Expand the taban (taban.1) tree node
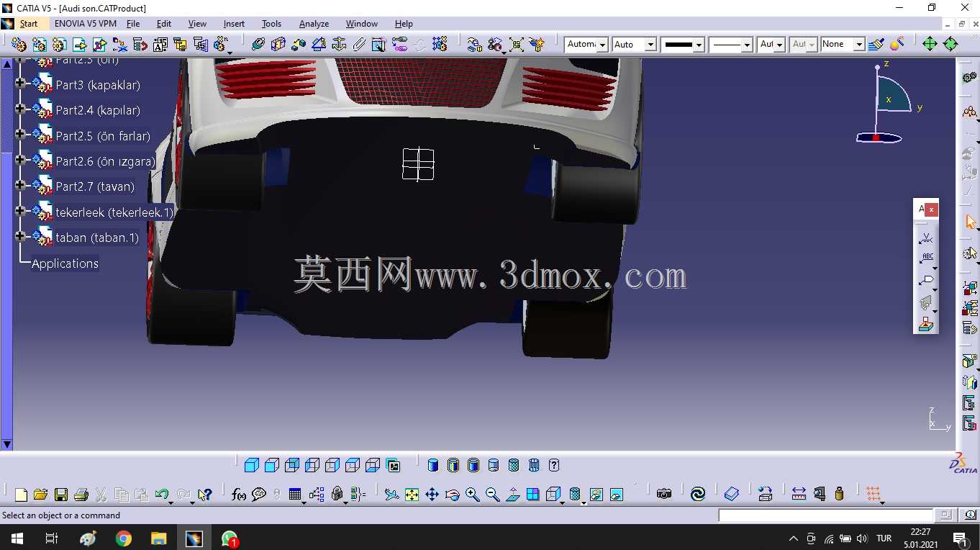Image resolution: width=980 pixels, height=550 pixels. [19, 236]
